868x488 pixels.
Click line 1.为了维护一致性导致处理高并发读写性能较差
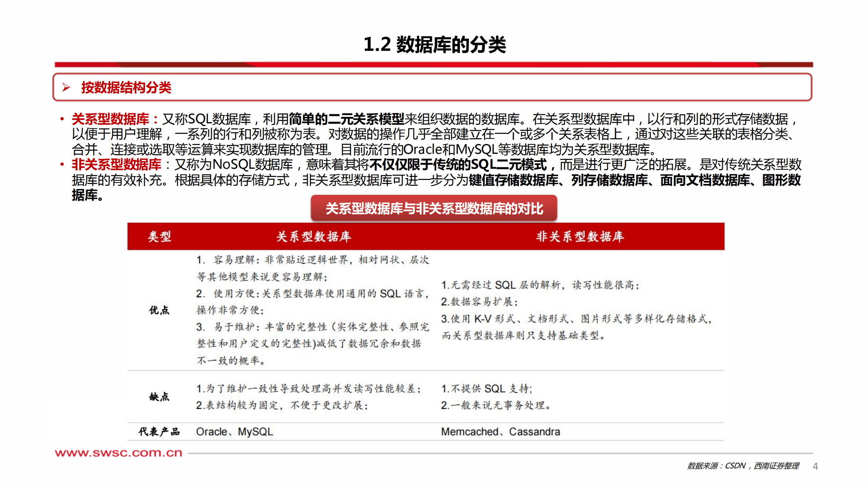coord(309,388)
